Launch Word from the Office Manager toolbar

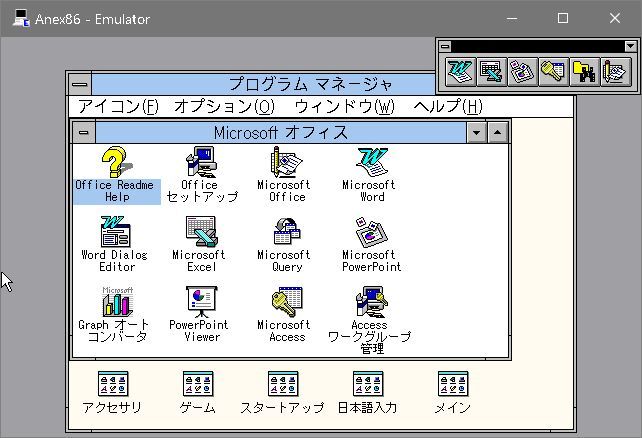(460, 71)
